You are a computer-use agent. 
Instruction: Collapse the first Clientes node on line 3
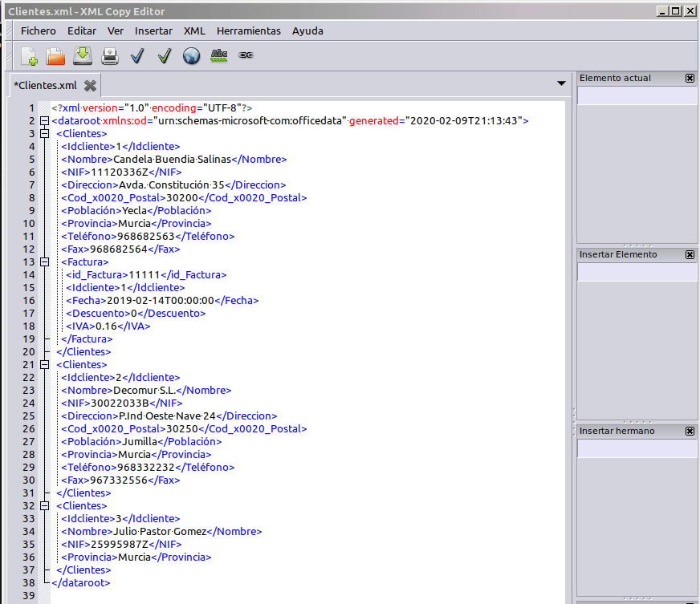(44, 134)
